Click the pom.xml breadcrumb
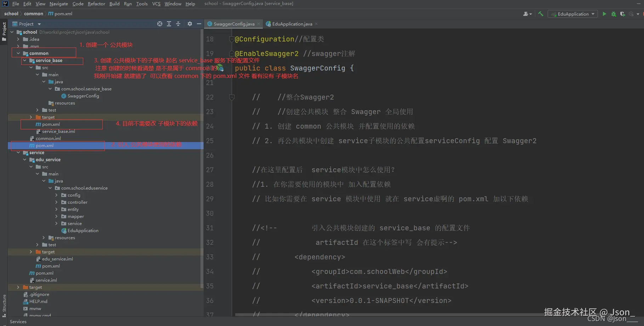This screenshot has height=326, width=644. (60, 14)
